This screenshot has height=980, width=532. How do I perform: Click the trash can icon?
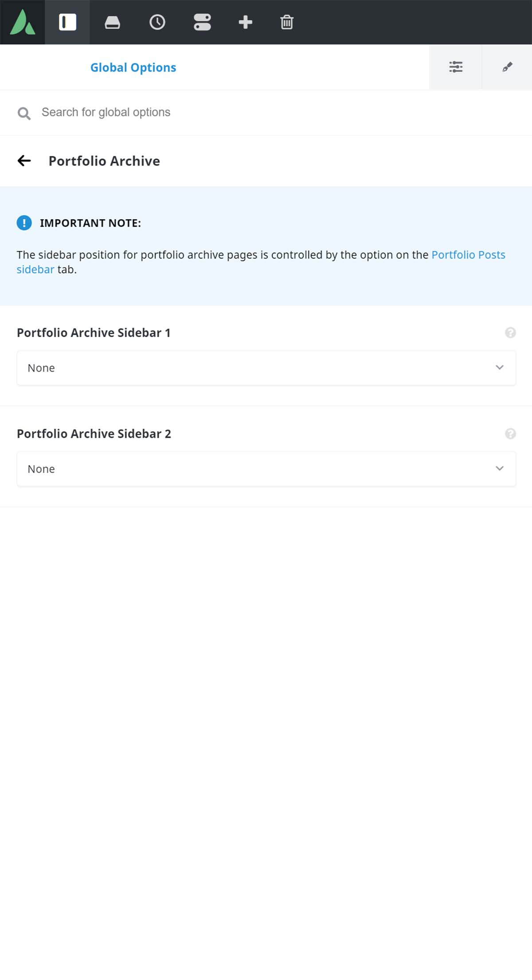(287, 22)
